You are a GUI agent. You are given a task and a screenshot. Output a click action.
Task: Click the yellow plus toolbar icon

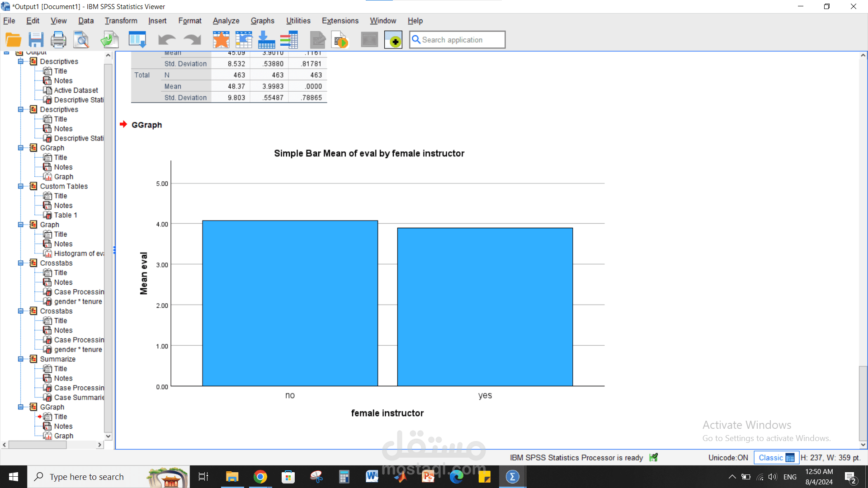point(393,40)
